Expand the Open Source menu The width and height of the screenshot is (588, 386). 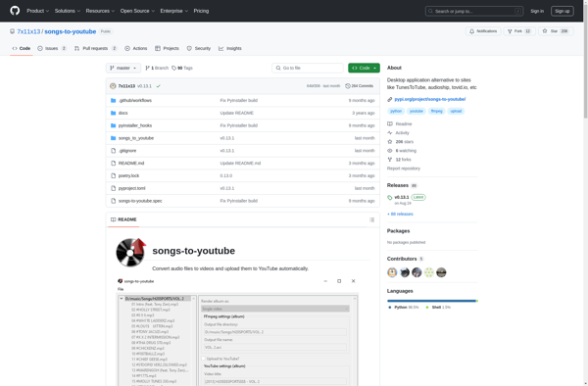137,11
